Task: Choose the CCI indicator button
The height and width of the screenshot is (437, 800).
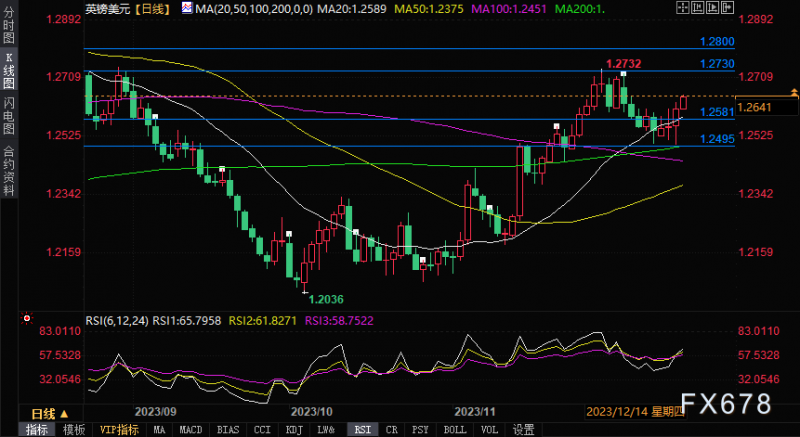Action: click(x=262, y=430)
